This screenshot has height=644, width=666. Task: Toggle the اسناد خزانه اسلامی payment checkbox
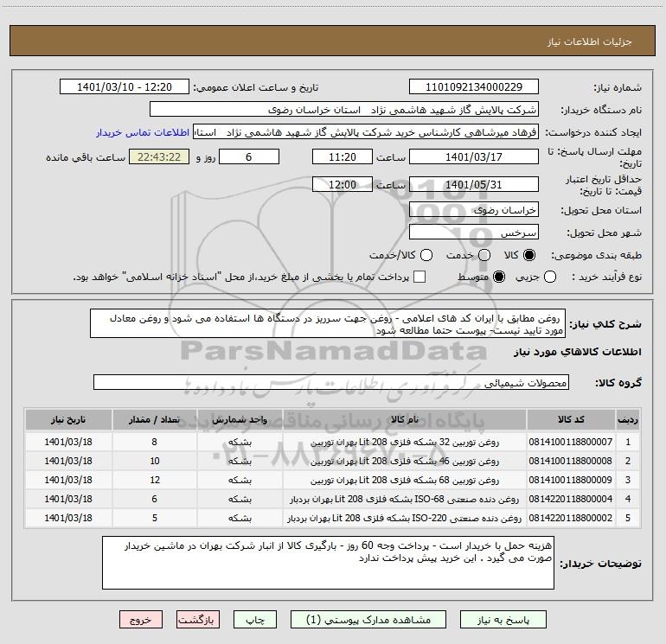[420, 277]
